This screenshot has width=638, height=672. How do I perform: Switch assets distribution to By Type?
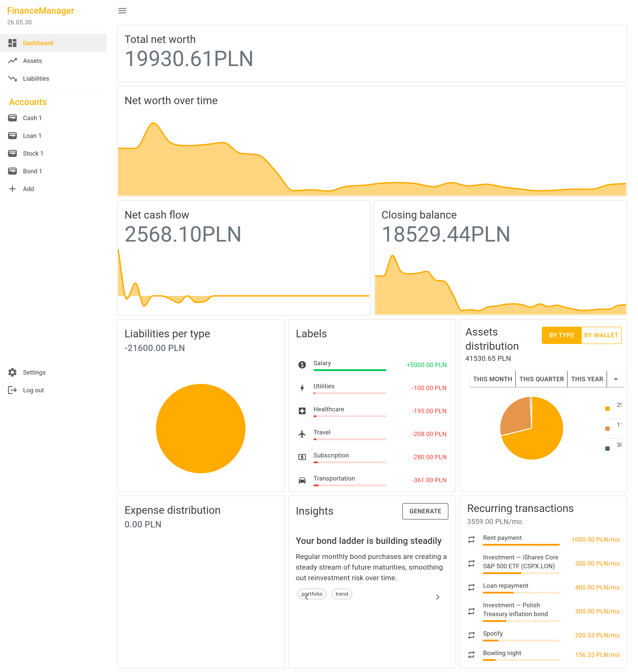[x=562, y=335]
